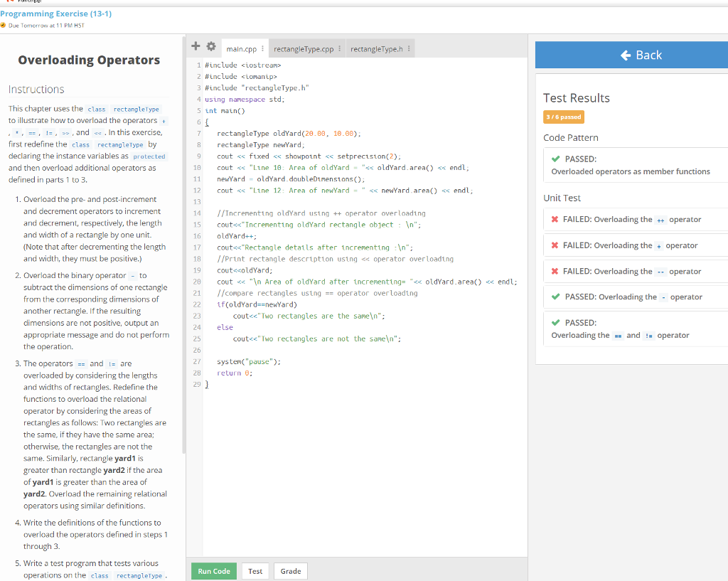Click the 'Instructions' heading
The image size is (728, 581).
click(x=36, y=89)
